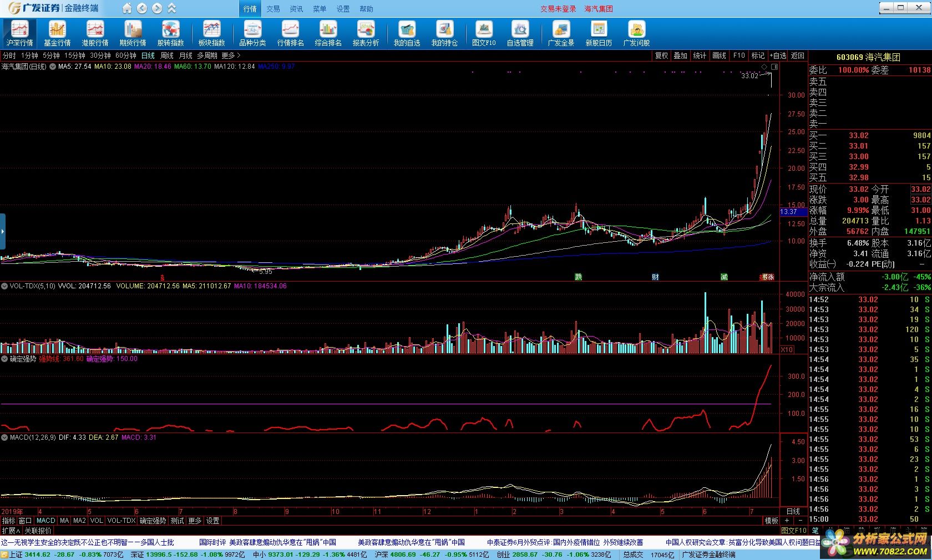Screen dimensions: 932x560
Task: Open 广发问股 stock advisor
Action: [636, 33]
